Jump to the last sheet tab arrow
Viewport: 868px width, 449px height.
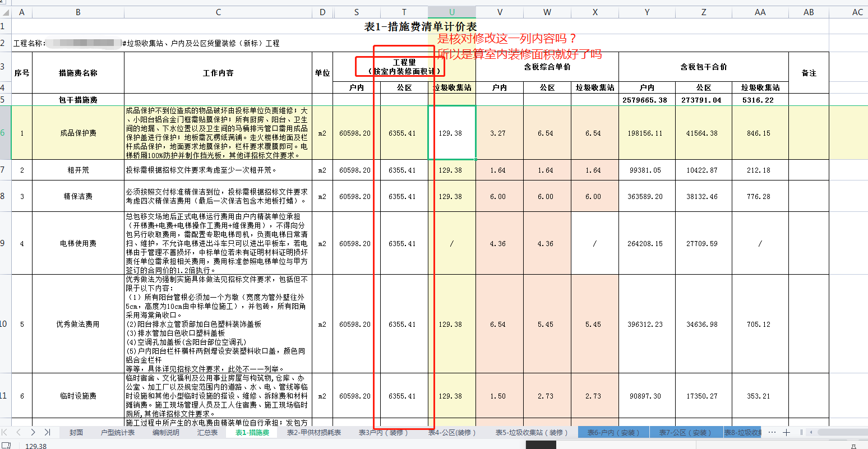pos(47,432)
